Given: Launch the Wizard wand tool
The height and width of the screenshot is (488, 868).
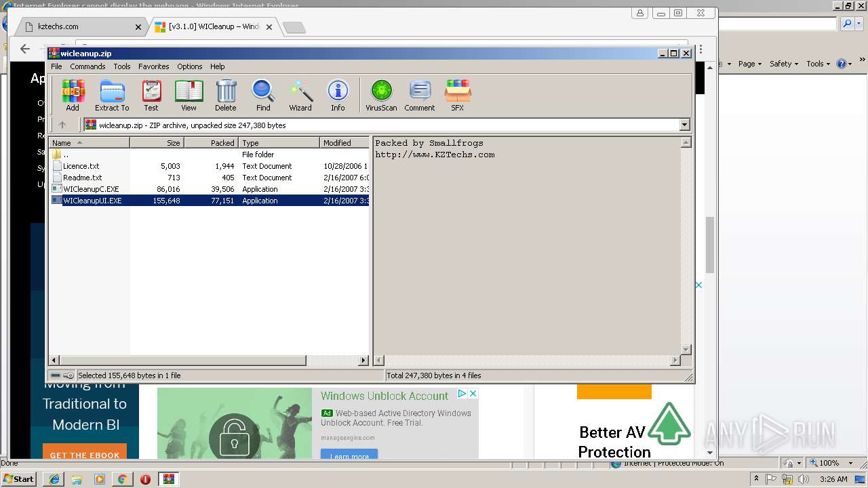Looking at the screenshot, I should (300, 95).
